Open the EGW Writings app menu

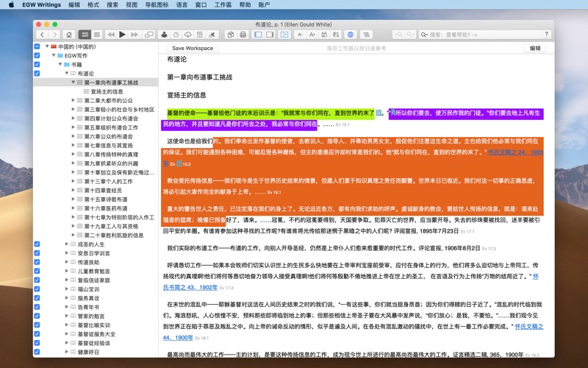coord(42,4)
